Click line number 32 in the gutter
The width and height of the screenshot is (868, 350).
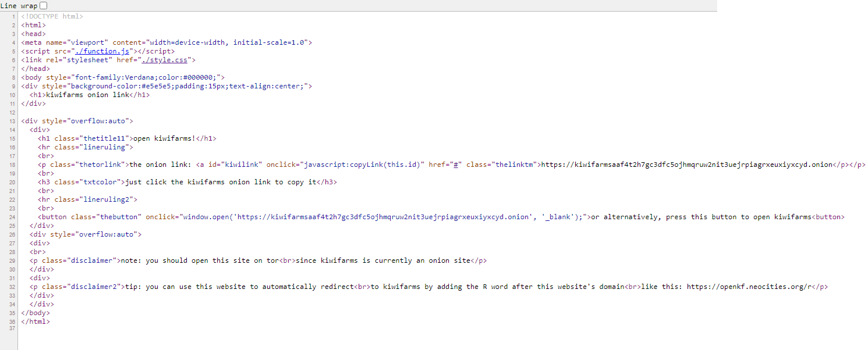pos(12,287)
